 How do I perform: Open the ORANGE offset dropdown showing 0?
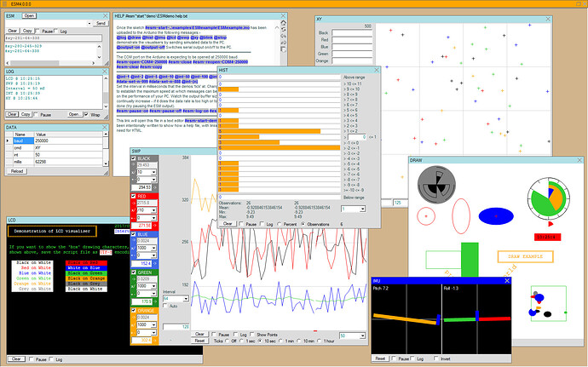pos(153,332)
